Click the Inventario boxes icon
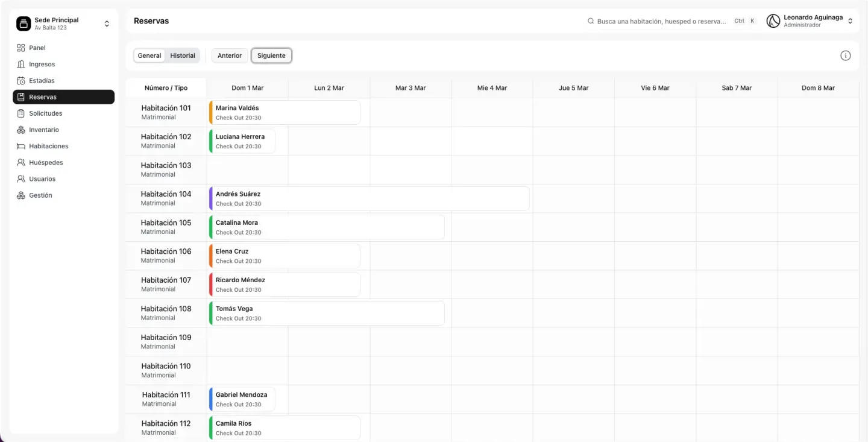Viewport: 868px width, 442px height. click(21, 130)
